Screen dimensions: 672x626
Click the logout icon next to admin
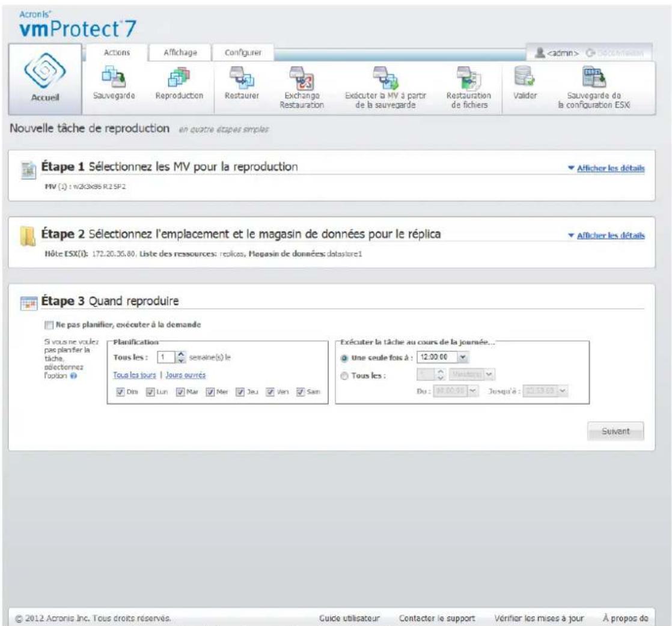[x=591, y=53]
